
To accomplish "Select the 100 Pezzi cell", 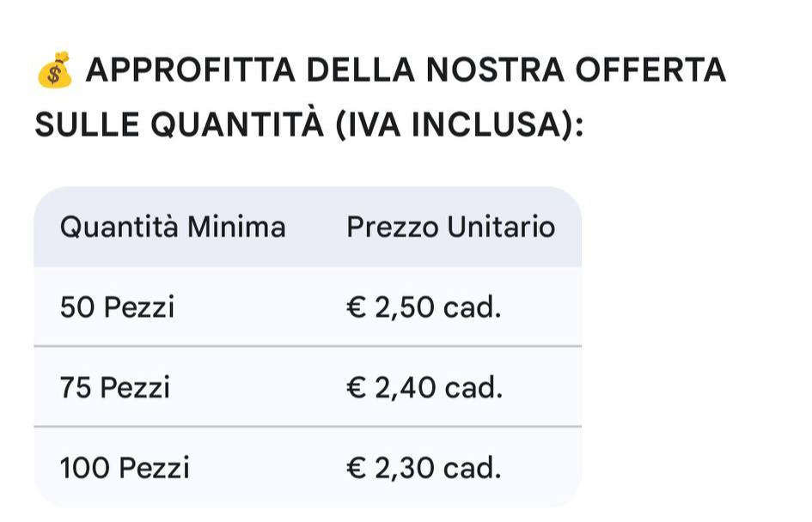I will coord(125,469).
